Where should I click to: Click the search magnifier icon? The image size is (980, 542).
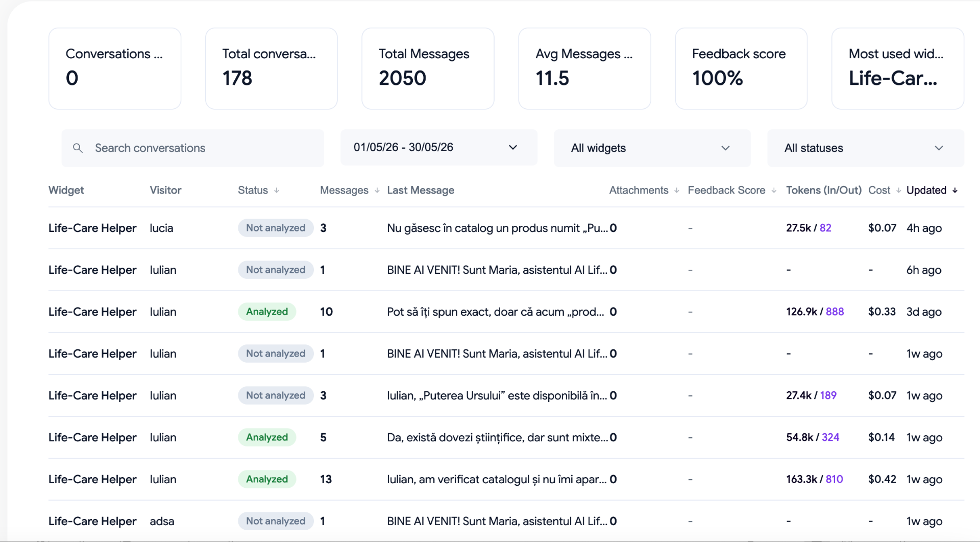(78, 148)
